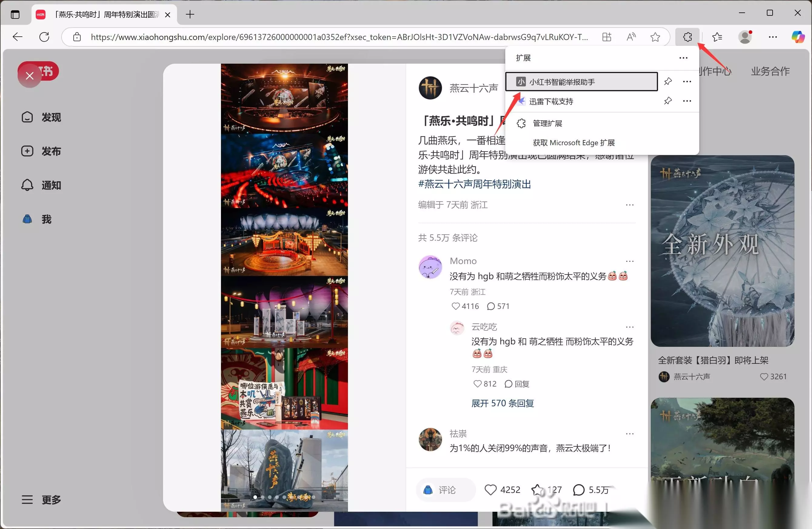Close the 燕乐·共鸣时 browser tab
The width and height of the screenshot is (812, 529).
pyautogui.click(x=168, y=14)
